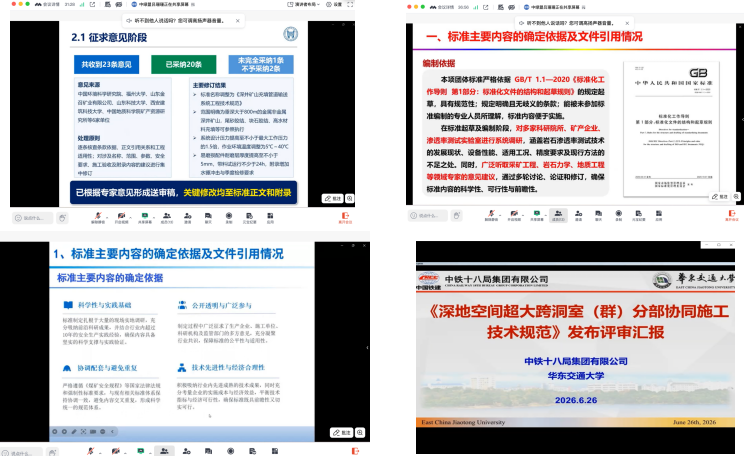Click the raise-hand gesture button in the top-left window
The image size is (745, 456).
[x=62, y=218]
